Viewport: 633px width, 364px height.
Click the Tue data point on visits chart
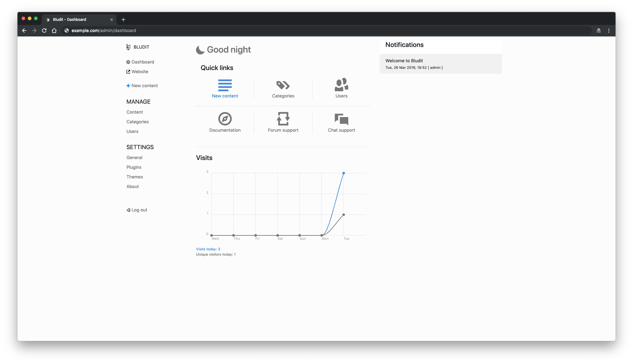click(344, 173)
